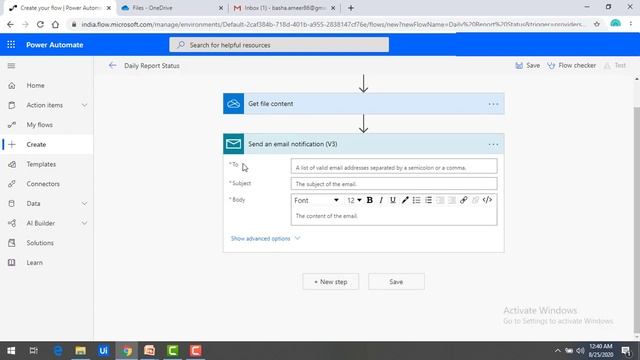Open File Explorer from the taskbar
Viewport: 640px width, 360px height.
click(80, 351)
